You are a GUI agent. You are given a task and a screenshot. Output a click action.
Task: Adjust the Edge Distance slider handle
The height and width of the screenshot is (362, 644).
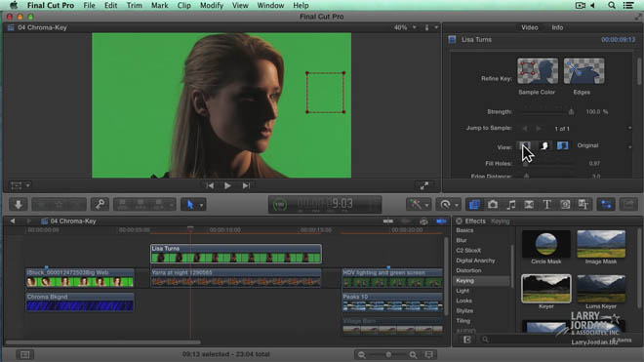[526, 176]
